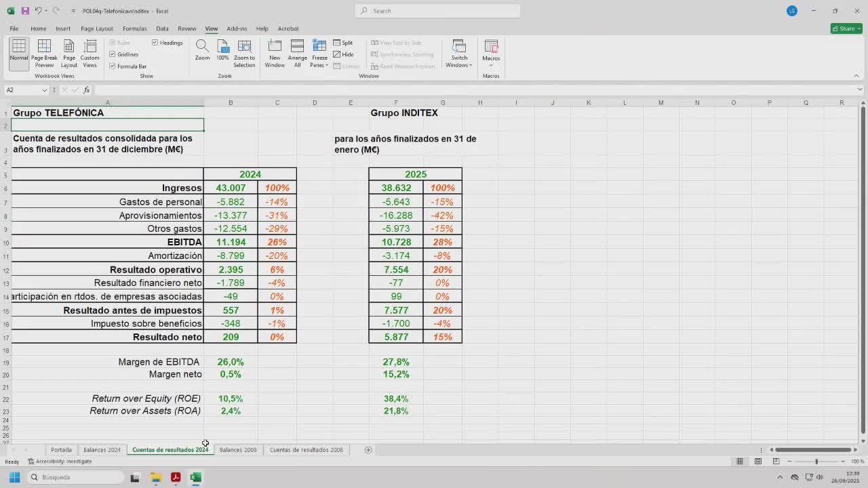
Task: Click insert function fx icon
Action: point(86,89)
